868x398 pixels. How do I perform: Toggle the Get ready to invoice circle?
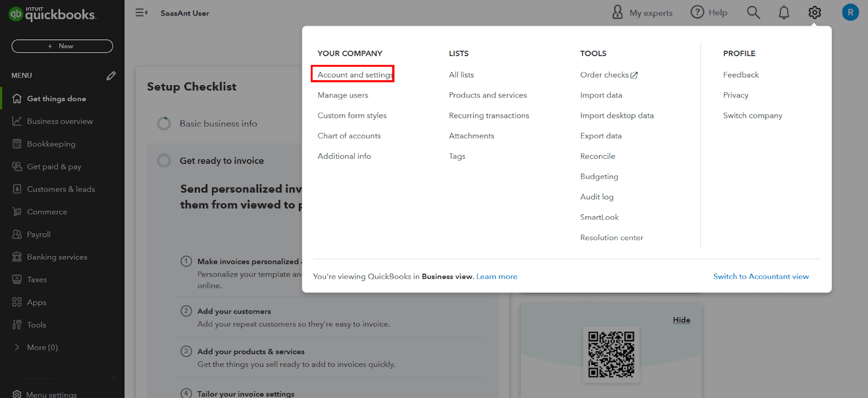point(164,161)
